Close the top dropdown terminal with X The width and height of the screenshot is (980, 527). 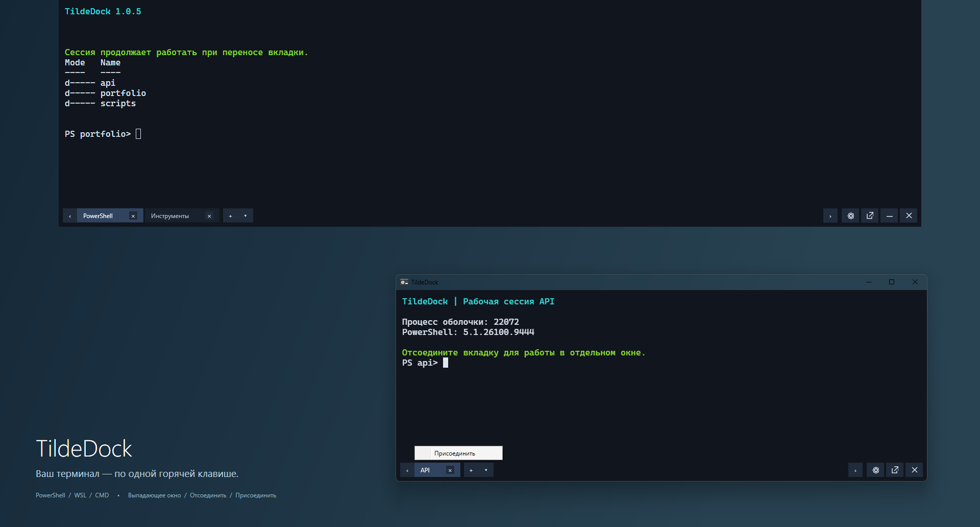coord(909,215)
